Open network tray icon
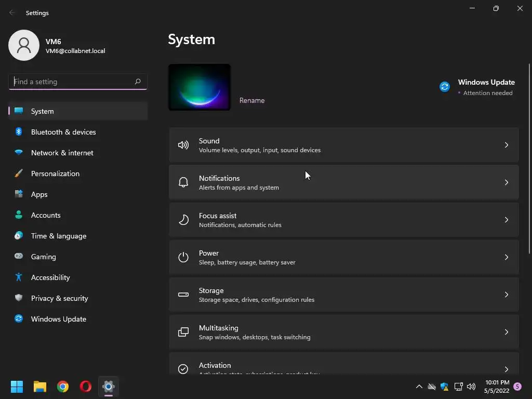This screenshot has width=532, height=399. tap(458, 387)
